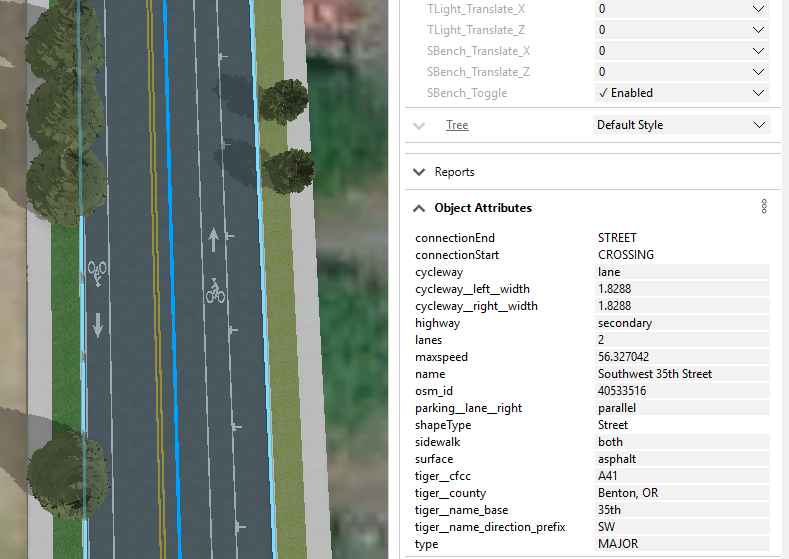Click the highway value 'secondary'

(682, 323)
